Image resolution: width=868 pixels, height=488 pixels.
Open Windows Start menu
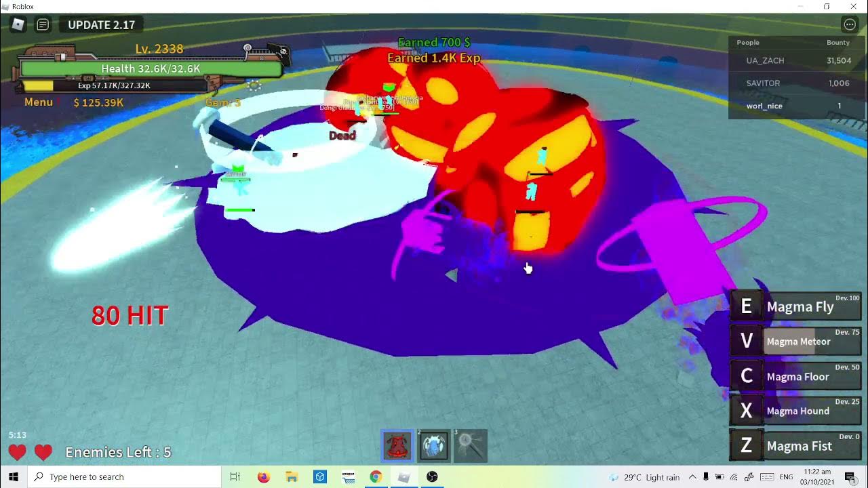pyautogui.click(x=14, y=476)
